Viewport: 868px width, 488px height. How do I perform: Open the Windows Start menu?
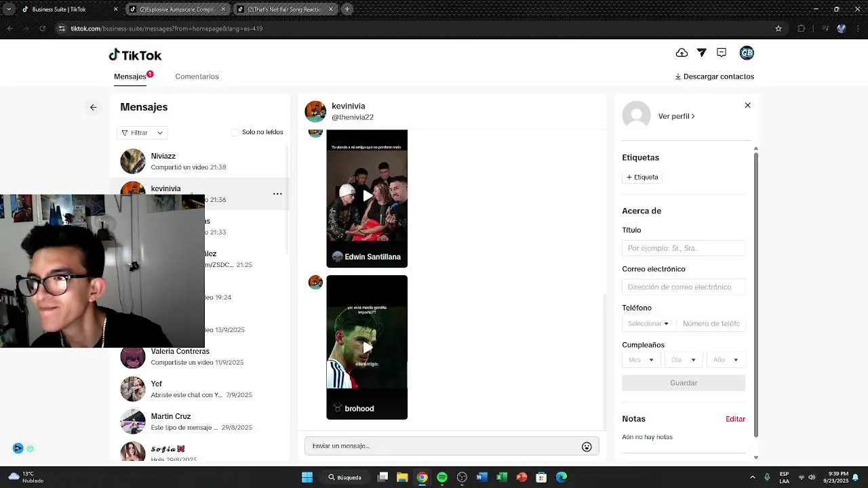coord(307,477)
